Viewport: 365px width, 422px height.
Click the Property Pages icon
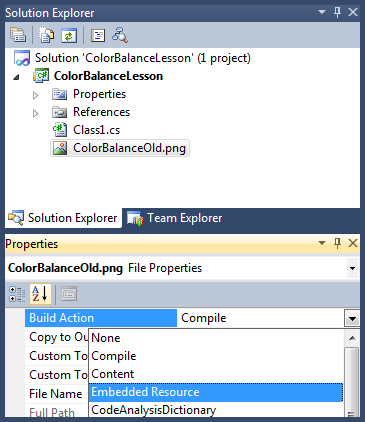coord(69,294)
